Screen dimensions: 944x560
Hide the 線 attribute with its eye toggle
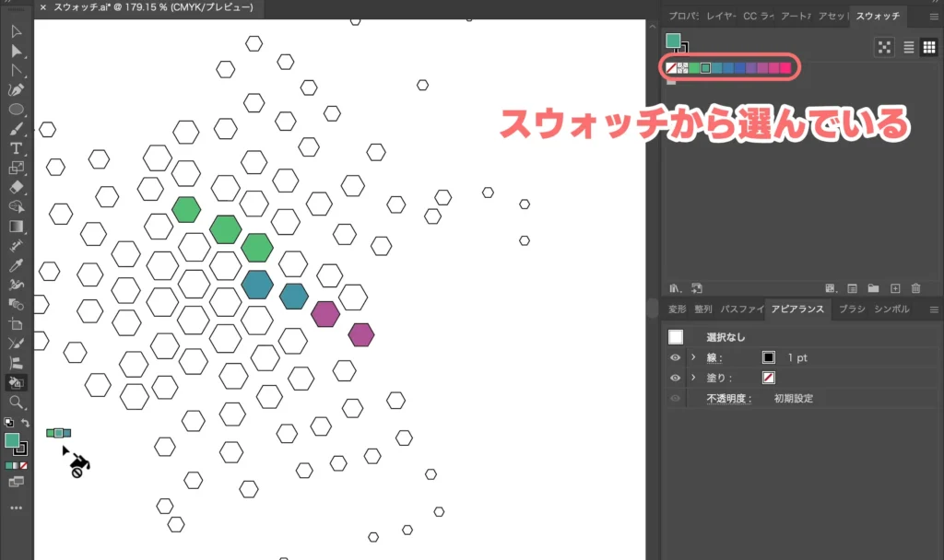pos(674,358)
